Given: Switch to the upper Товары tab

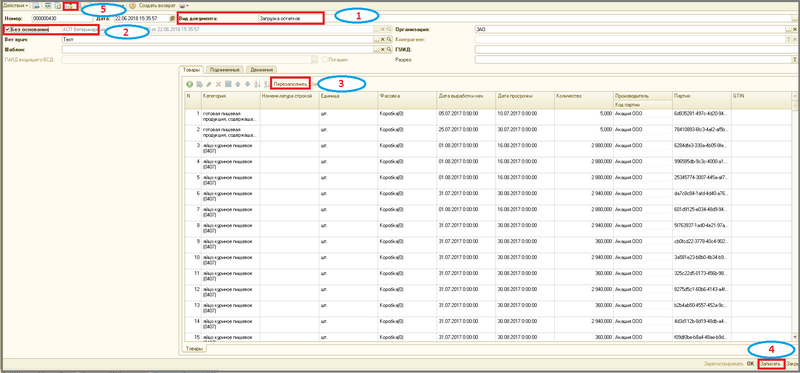Looking at the screenshot, I should pyautogui.click(x=192, y=69).
